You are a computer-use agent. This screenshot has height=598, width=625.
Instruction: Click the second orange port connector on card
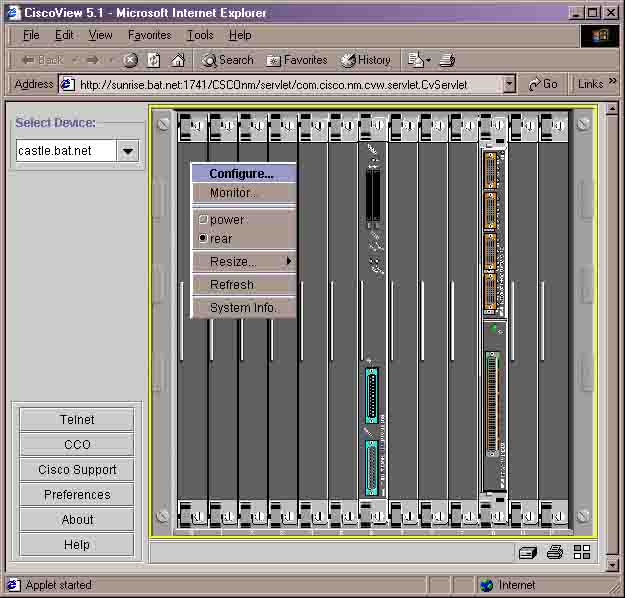click(x=490, y=212)
